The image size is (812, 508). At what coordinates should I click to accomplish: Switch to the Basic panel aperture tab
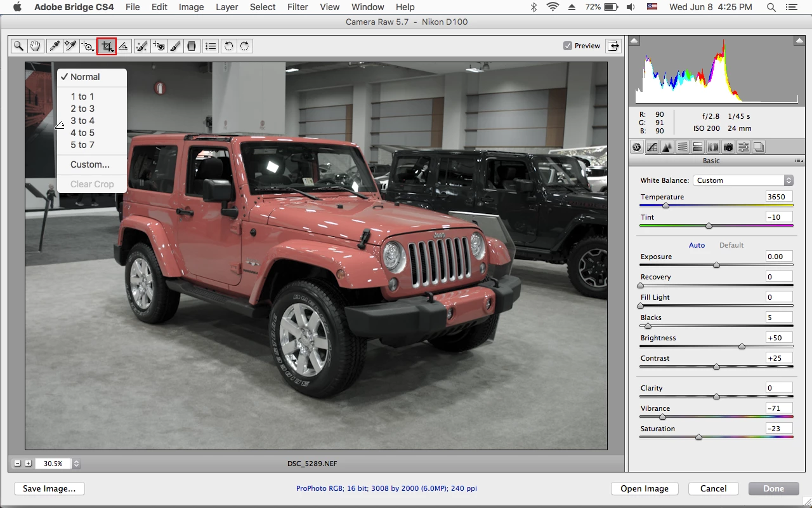(x=637, y=147)
